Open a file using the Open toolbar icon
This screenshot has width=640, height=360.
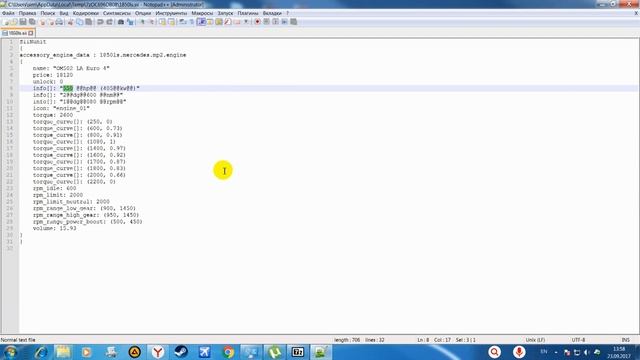click(14, 22)
